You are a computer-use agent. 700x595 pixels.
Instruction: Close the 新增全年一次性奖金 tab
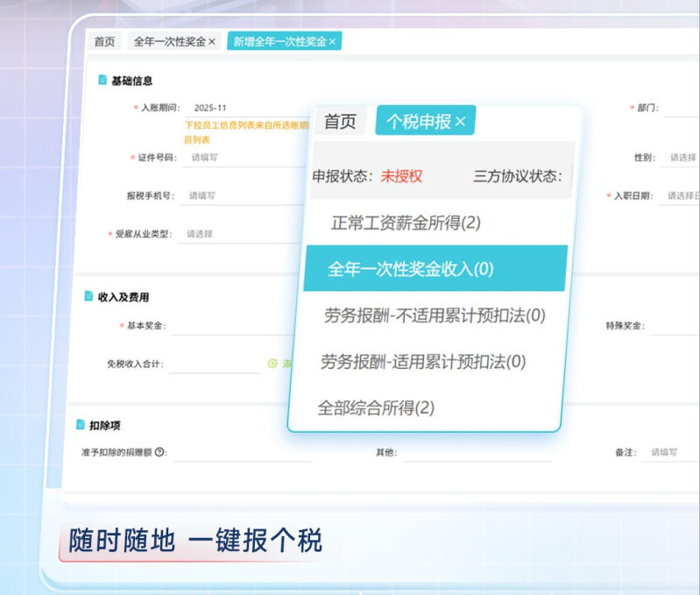pos(333,42)
